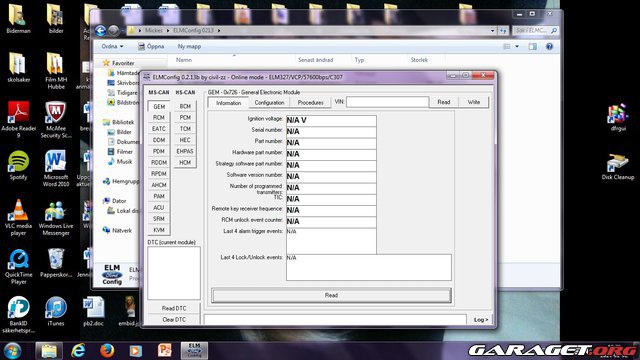Open the QuickTime Player desktop icon
The image size is (640, 360).
pyautogui.click(x=18, y=266)
